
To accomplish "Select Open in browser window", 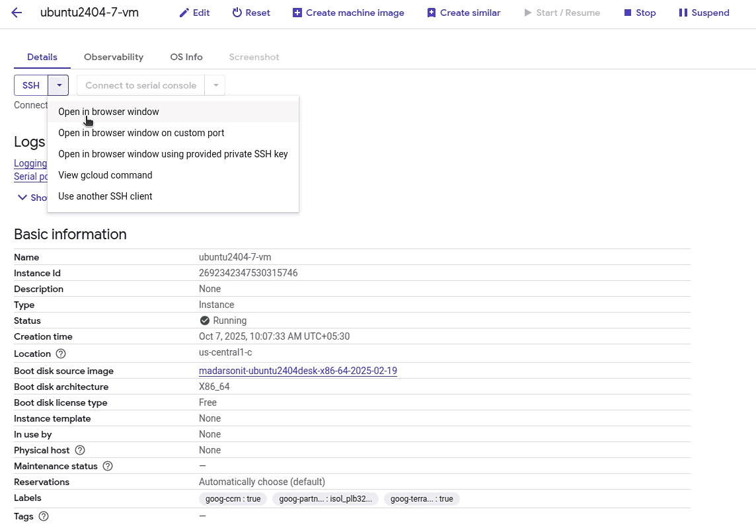I will [108, 112].
